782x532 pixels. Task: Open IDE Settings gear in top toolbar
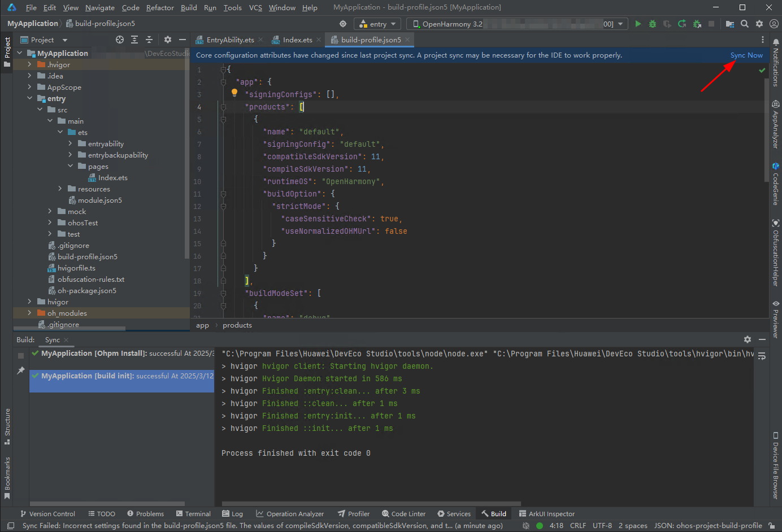pos(759,24)
